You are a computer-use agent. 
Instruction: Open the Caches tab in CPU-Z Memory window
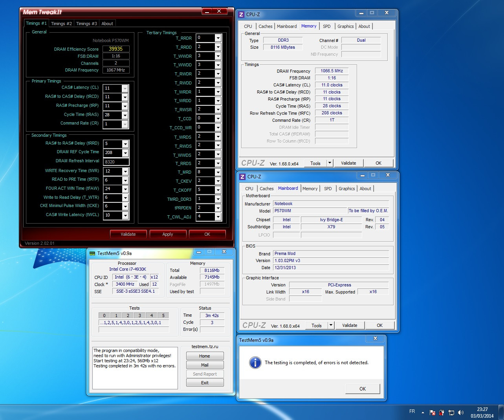(x=265, y=26)
